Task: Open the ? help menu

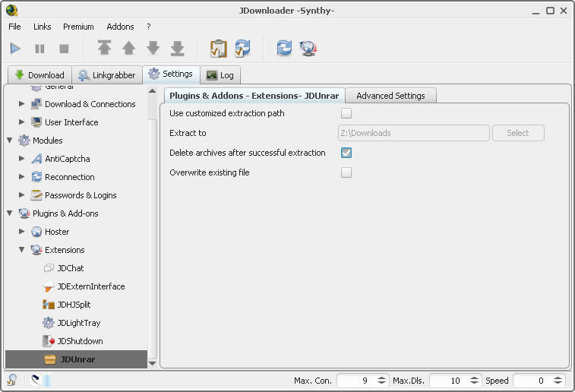Action: tap(149, 27)
